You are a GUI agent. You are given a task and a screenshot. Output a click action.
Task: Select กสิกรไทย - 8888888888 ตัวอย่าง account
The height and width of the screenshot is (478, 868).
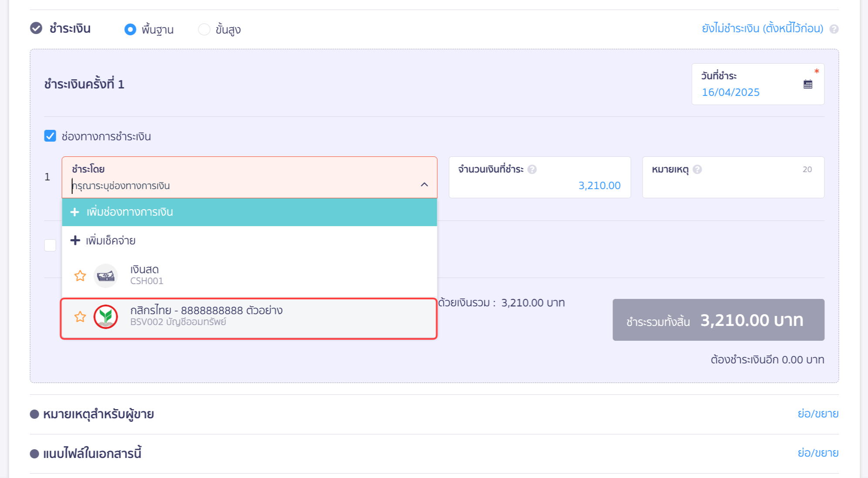[249, 318]
